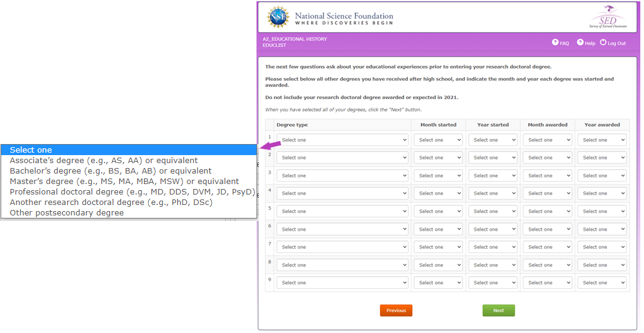Expand Month started dropdown in row 2
Screen dimensions: 644x333
[x=438, y=158]
